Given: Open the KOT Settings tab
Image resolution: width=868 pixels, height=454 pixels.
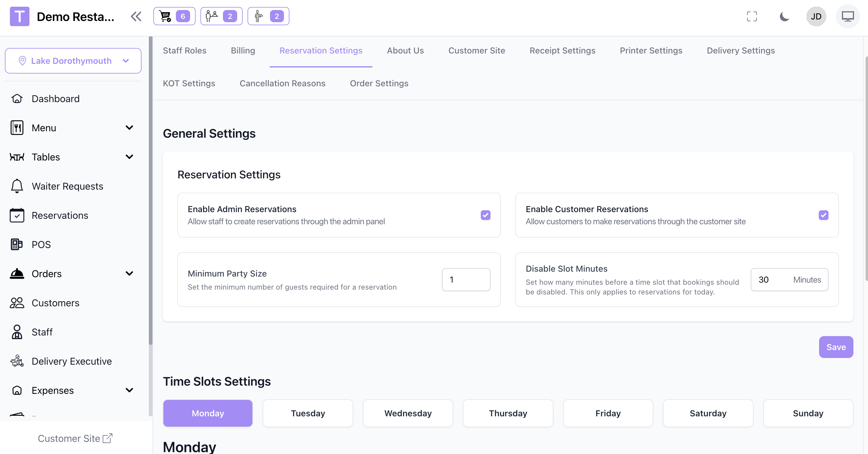Looking at the screenshot, I should pos(189,83).
